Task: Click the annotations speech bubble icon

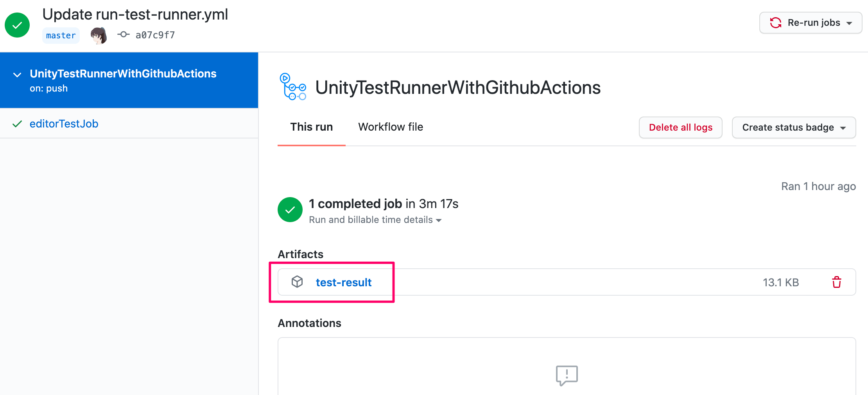Action: pos(567,375)
